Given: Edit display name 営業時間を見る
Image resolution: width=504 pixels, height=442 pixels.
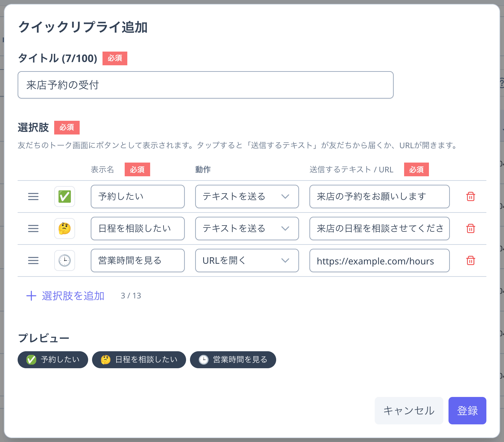Looking at the screenshot, I should coord(138,260).
